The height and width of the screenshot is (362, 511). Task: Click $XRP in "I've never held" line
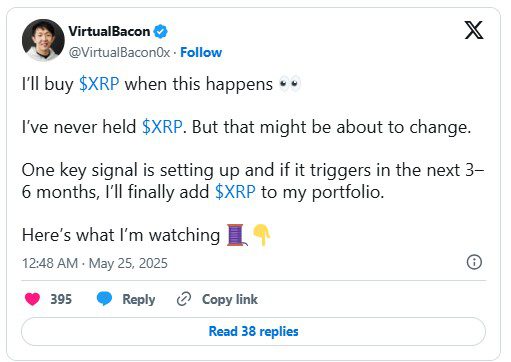(162, 127)
